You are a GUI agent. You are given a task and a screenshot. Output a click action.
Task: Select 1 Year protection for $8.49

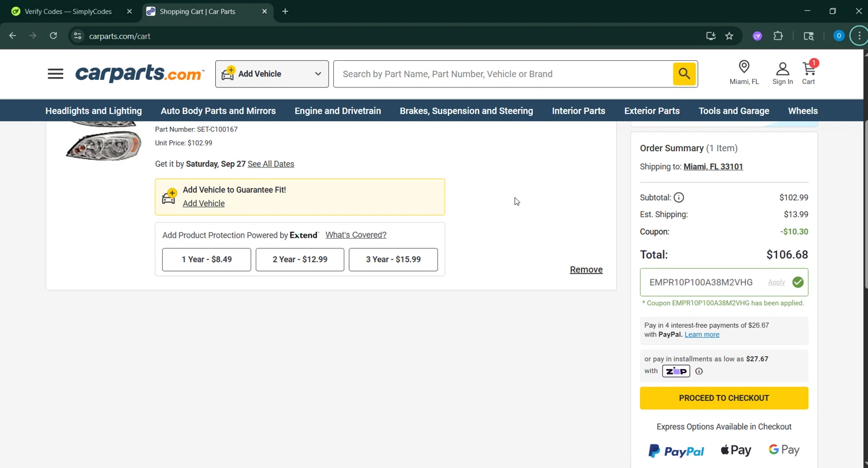coord(207,259)
